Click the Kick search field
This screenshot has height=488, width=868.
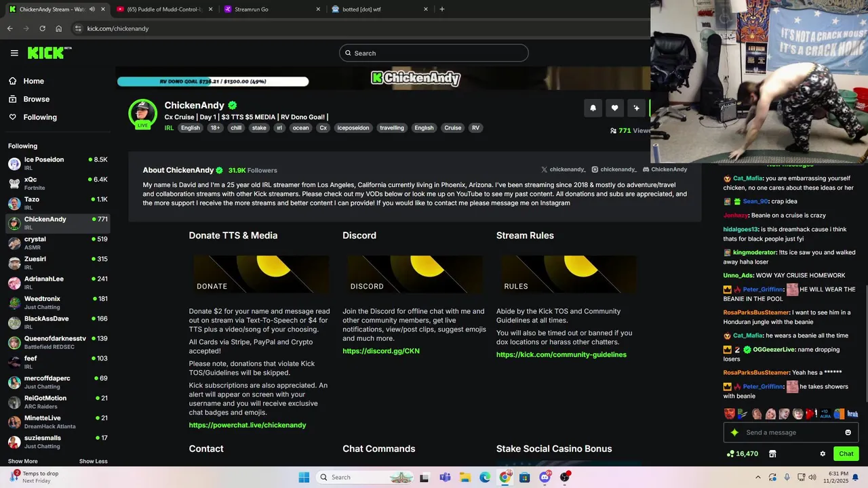434,53
